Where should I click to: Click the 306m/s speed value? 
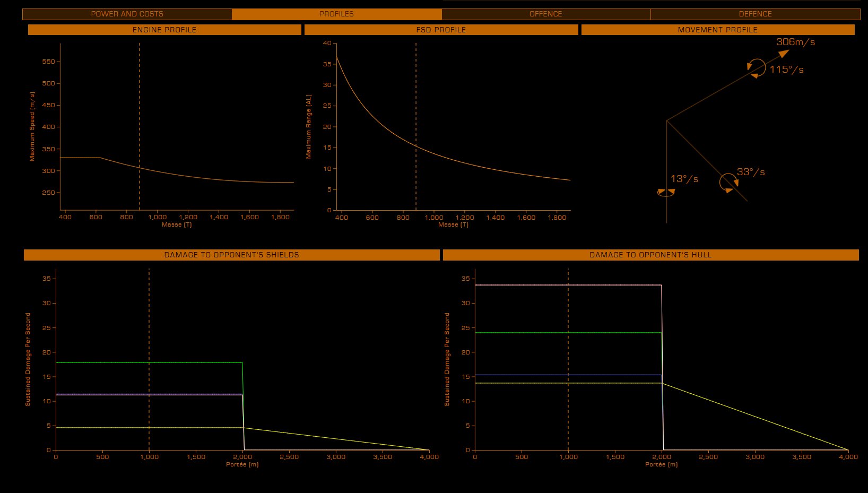click(795, 42)
